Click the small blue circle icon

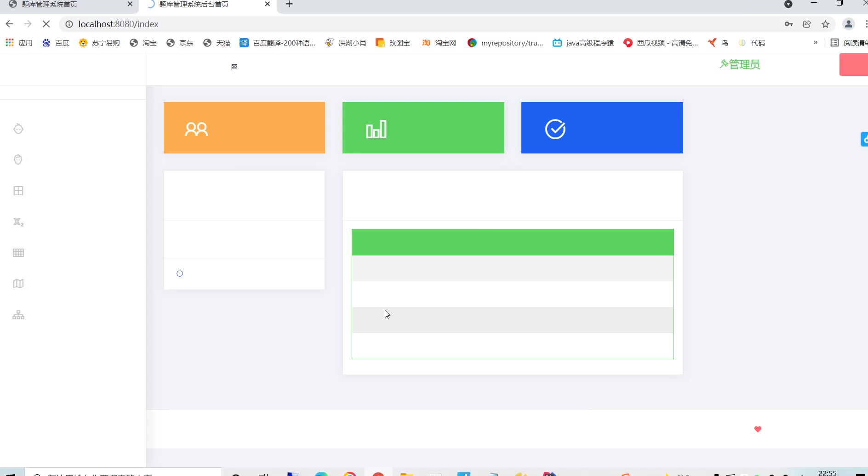pos(180,273)
